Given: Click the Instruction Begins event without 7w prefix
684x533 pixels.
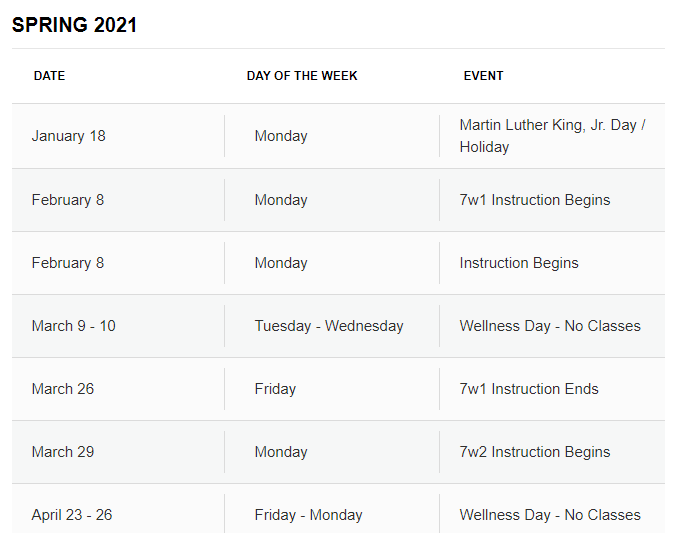Looking at the screenshot, I should [x=518, y=263].
